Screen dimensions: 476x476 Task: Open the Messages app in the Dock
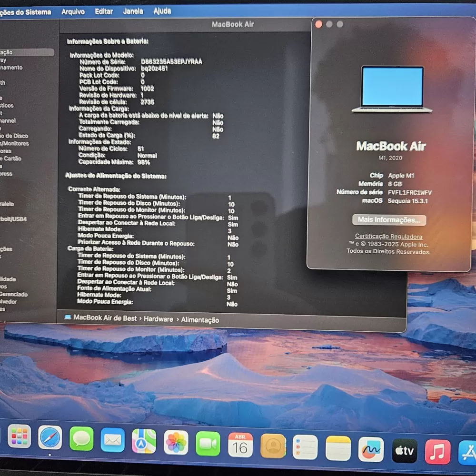point(81,439)
